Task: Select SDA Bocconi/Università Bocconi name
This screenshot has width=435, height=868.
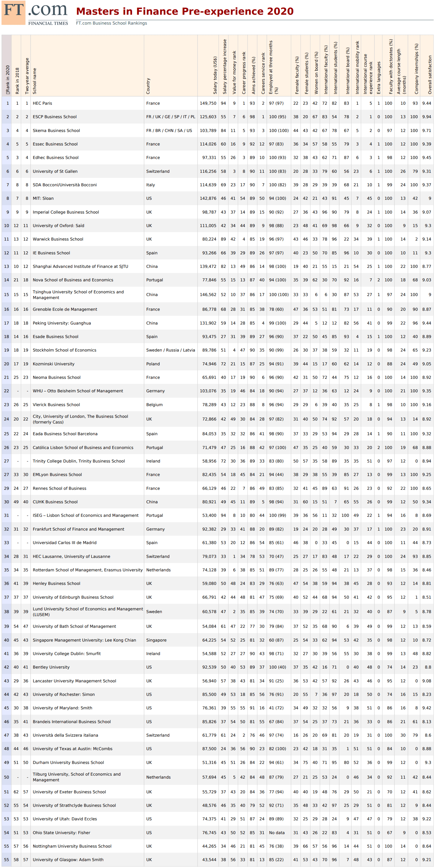Action: [65, 185]
